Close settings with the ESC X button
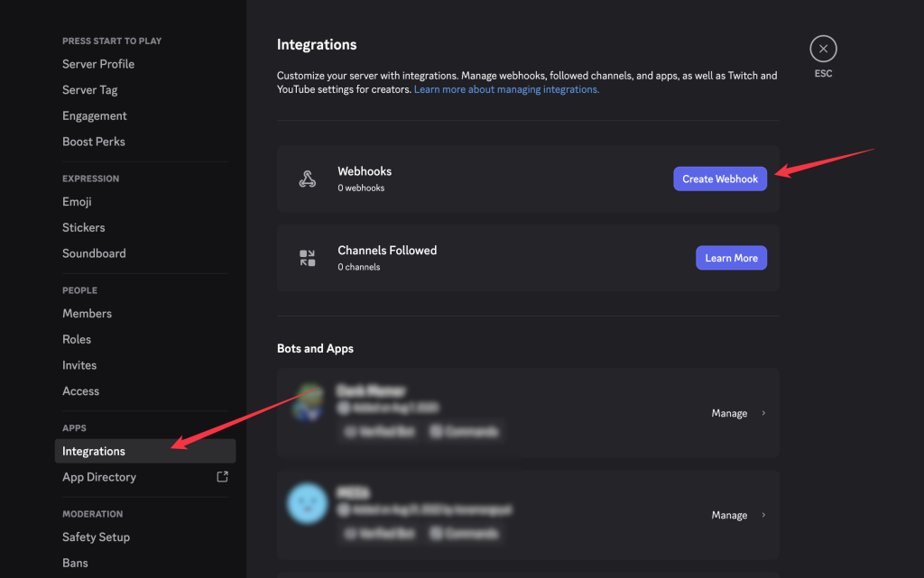Screen dimensions: 924x578 [823, 49]
